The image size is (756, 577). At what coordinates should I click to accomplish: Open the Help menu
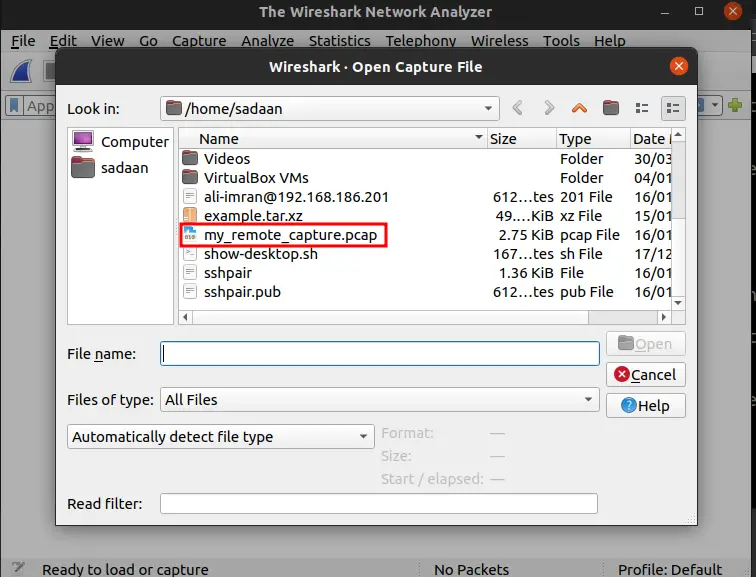(609, 41)
